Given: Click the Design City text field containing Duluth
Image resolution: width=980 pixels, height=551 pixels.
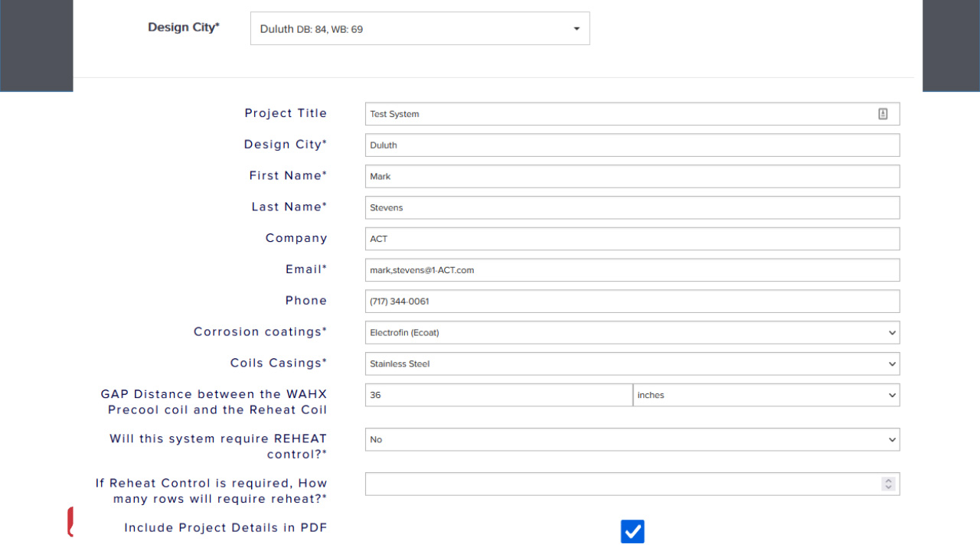Looking at the screenshot, I should [632, 145].
